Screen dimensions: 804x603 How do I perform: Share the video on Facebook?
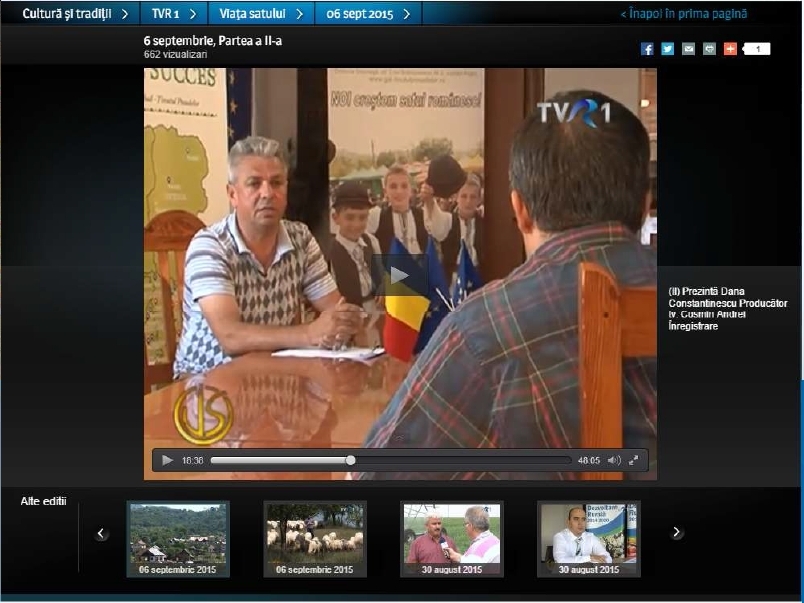coord(647,49)
